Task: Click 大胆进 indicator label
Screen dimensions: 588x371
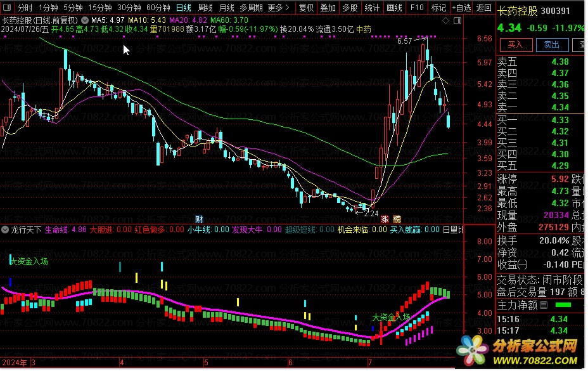Action: [x=110, y=230]
